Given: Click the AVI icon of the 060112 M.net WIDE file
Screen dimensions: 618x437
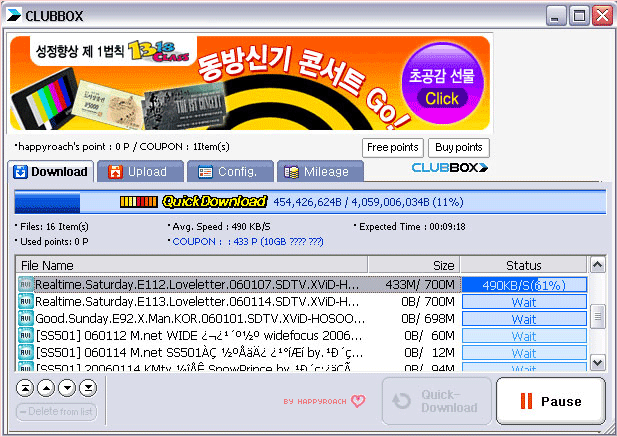Looking at the screenshot, I should coord(26,335).
